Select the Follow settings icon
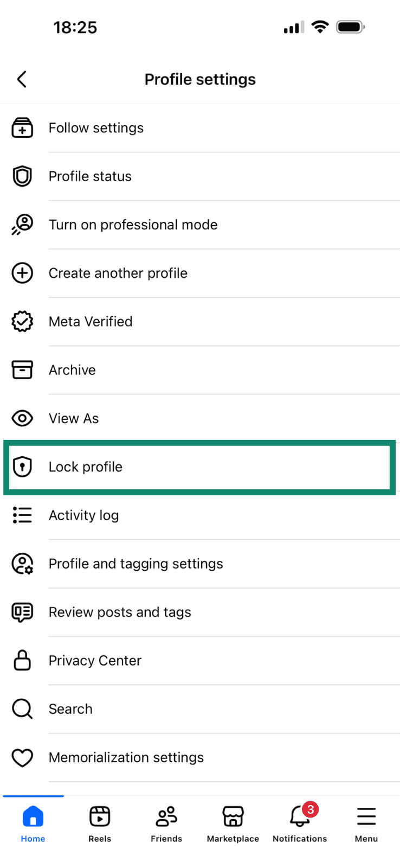The width and height of the screenshot is (400, 868). point(22,128)
